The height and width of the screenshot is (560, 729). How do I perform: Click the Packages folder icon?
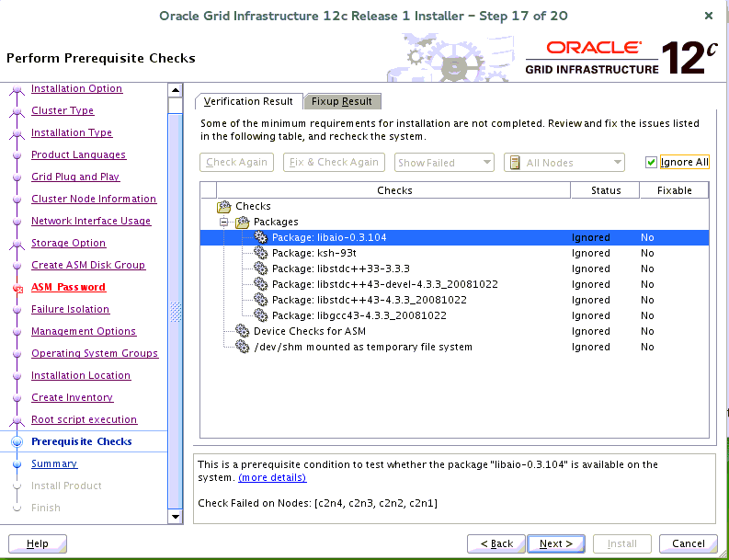242,222
